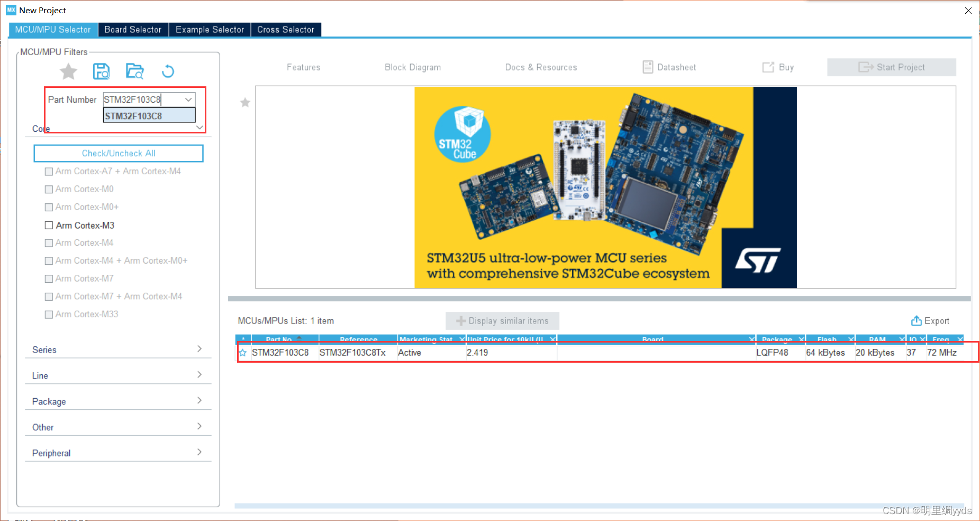This screenshot has height=521, width=980.
Task: Close the Package column
Action: click(801, 339)
